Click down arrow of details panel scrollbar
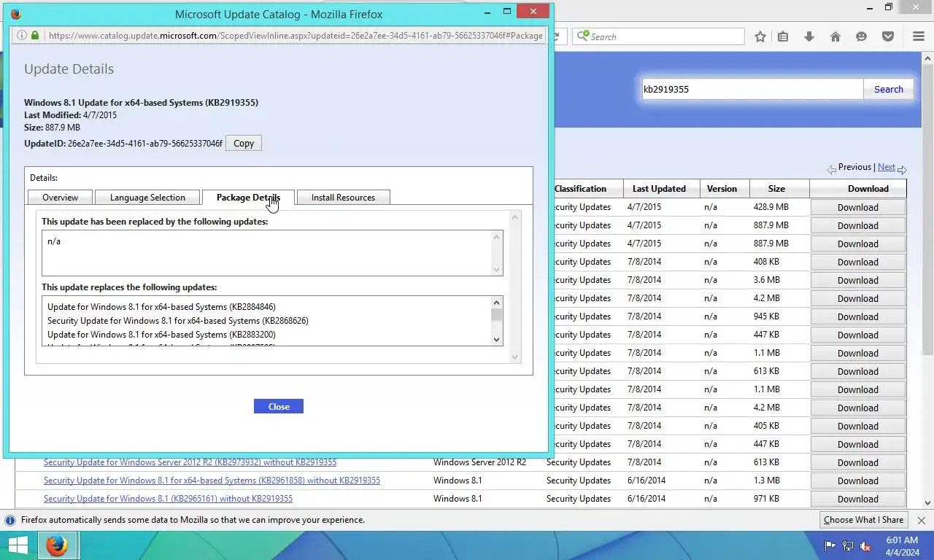 (x=515, y=357)
